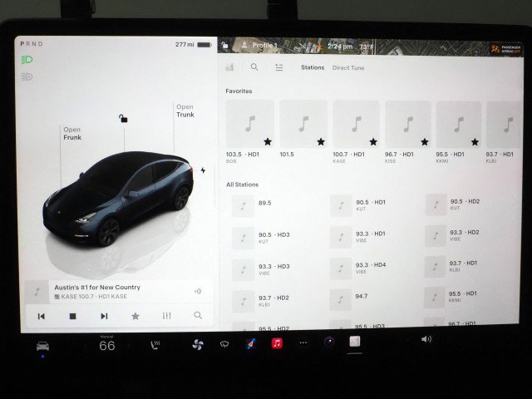Play favorite 100.7 HD1 KASE
Image resolution: width=532 pixels, height=399 pixels.
point(356,132)
